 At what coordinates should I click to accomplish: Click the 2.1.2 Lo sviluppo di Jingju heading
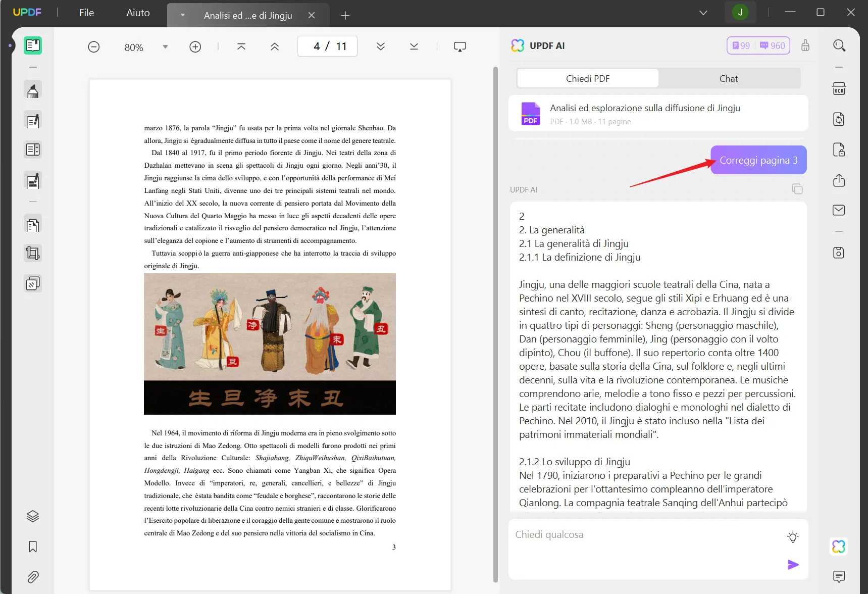pos(575,462)
